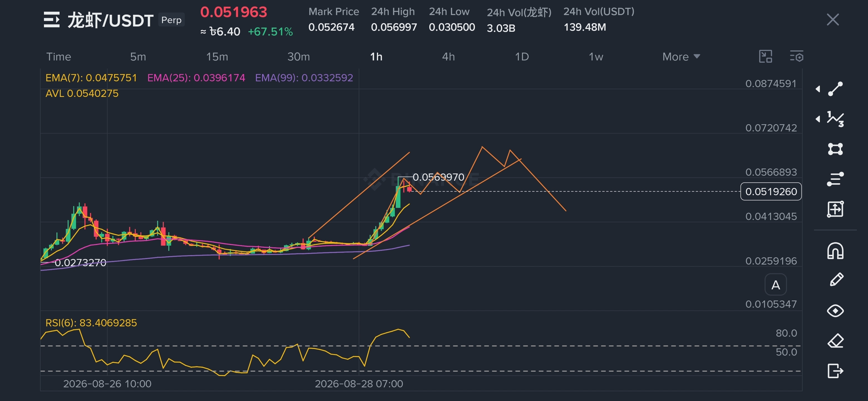Tap the current price tag 0.0519260

[x=771, y=192]
